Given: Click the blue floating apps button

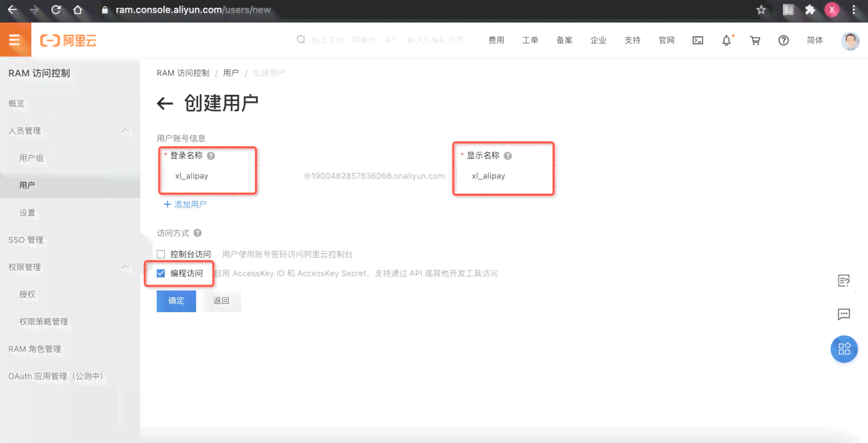Looking at the screenshot, I should pyautogui.click(x=844, y=349).
